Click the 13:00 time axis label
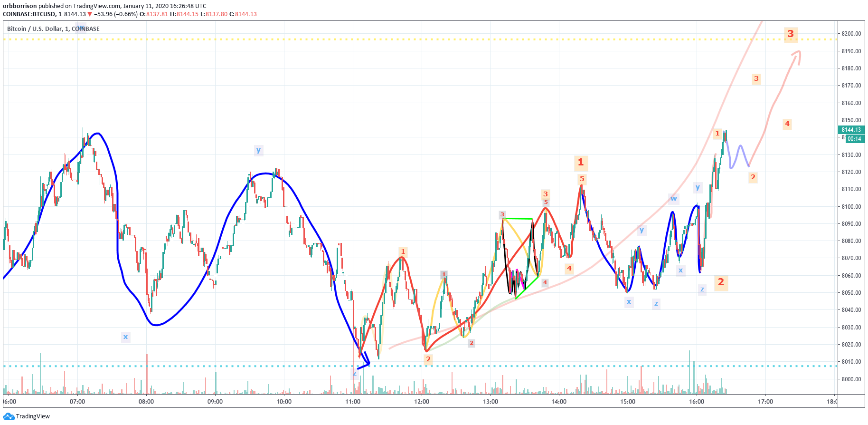This screenshot has width=868, height=425. click(491, 402)
